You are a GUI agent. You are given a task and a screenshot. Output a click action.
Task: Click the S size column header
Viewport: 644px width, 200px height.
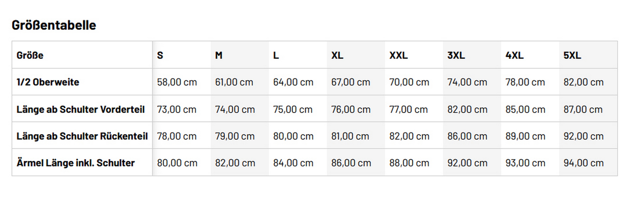point(160,55)
